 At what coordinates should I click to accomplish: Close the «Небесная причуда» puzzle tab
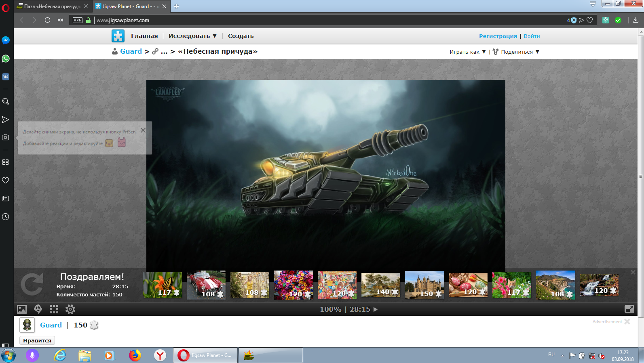point(86,6)
